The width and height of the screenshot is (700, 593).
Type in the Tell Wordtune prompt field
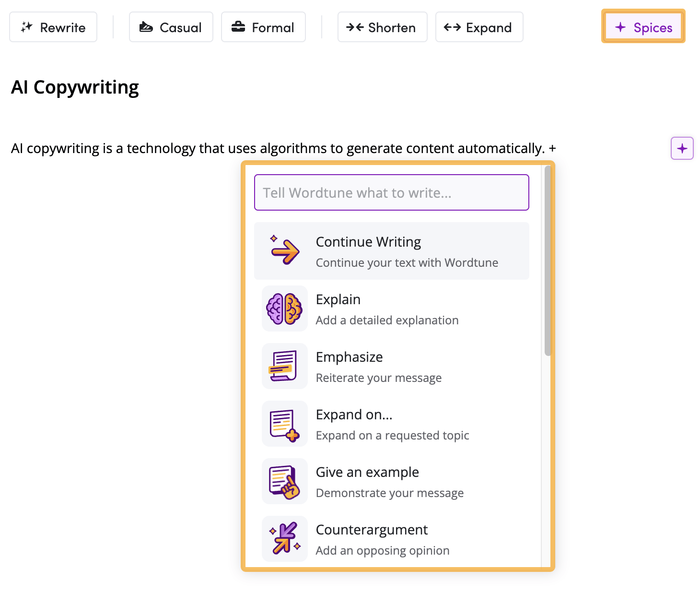[391, 193]
